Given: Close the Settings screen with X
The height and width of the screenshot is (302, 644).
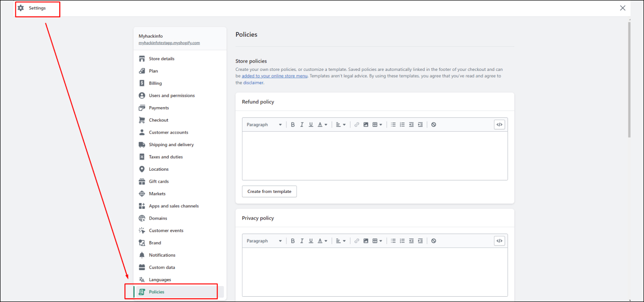Looking at the screenshot, I should tap(623, 8).
